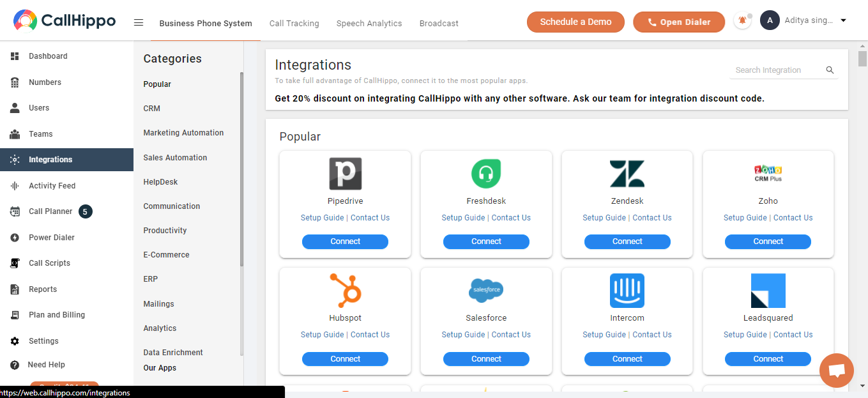This screenshot has height=398, width=868.
Task: Click the user avatar circle
Action: tap(770, 20)
